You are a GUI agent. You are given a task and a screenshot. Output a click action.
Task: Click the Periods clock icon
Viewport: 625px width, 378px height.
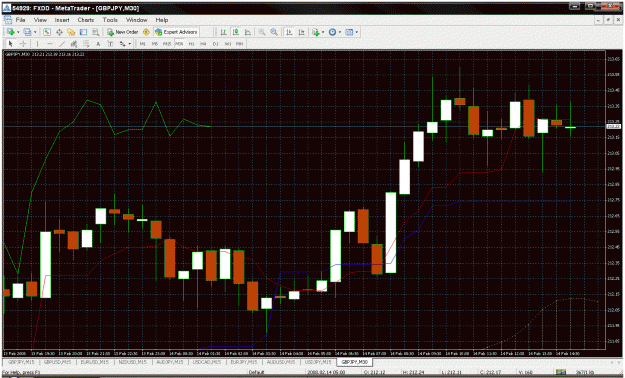pos(332,32)
